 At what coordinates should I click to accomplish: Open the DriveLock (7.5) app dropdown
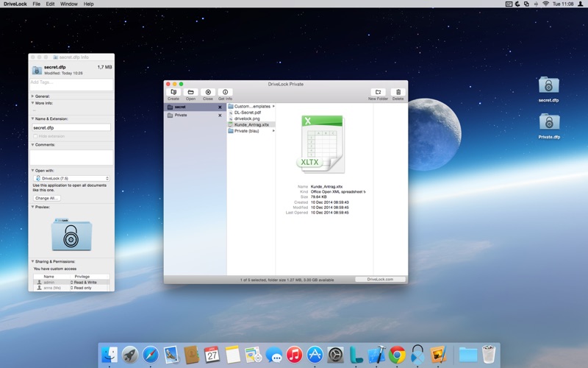coord(71,178)
